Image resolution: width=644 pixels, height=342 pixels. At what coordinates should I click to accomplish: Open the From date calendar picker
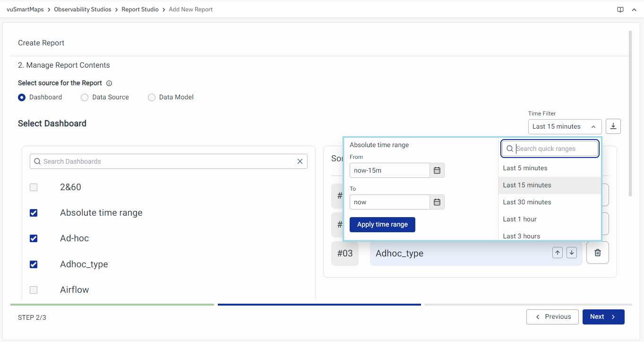[437, 170]
